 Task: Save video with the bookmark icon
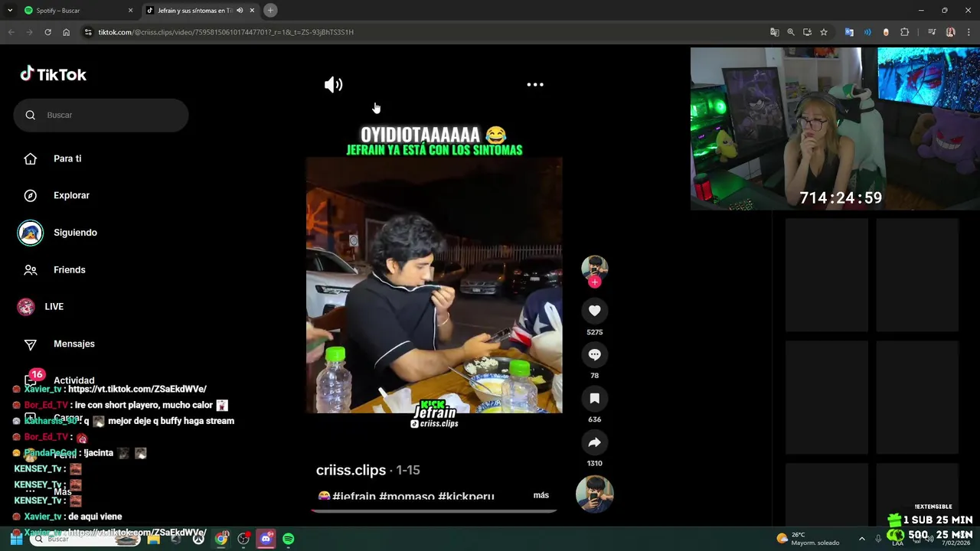[x=595, y=398]
